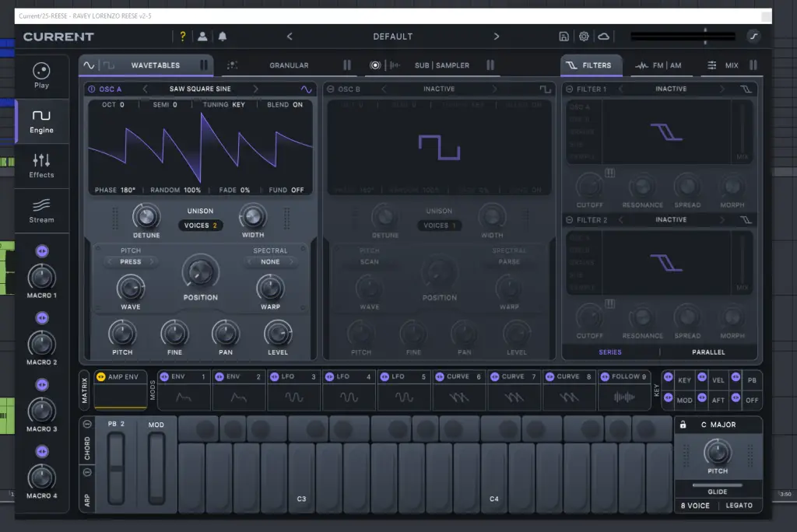
Task: Go to previous preset arrow in header
Action: click(290, 37)
